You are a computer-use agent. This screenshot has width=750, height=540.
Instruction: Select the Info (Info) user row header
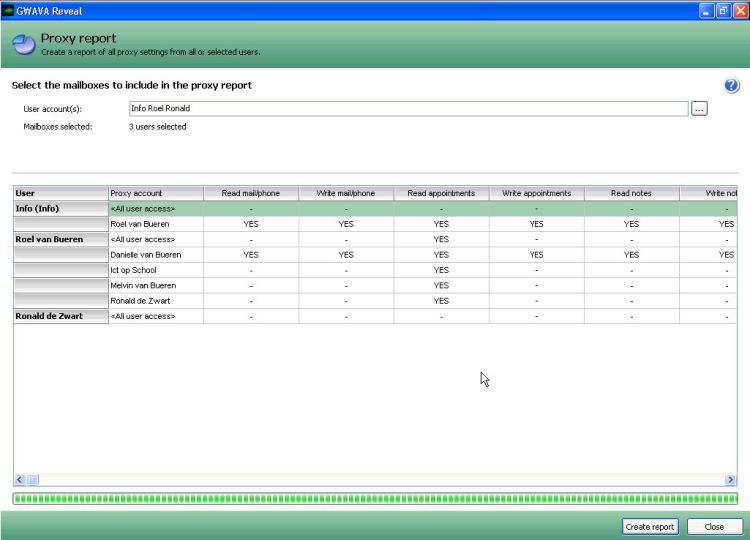pyautogui.click(x=60, y=208)
